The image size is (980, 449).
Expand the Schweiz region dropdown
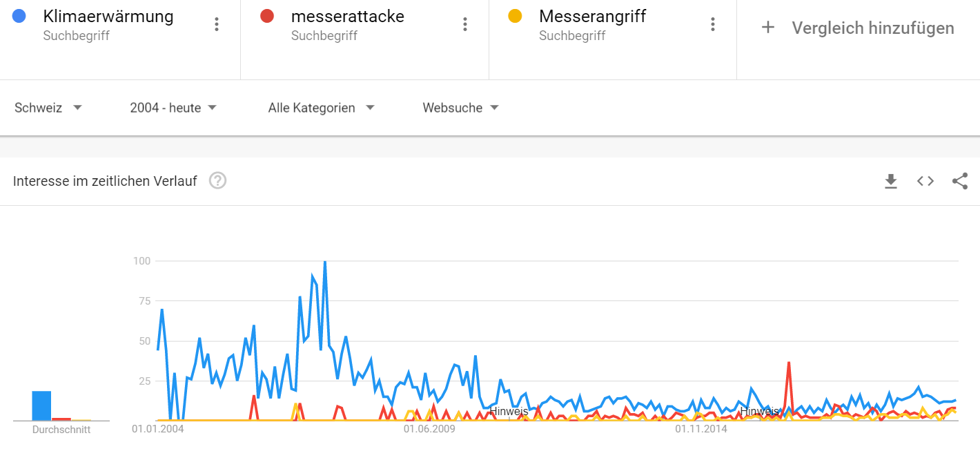[48, 108]
